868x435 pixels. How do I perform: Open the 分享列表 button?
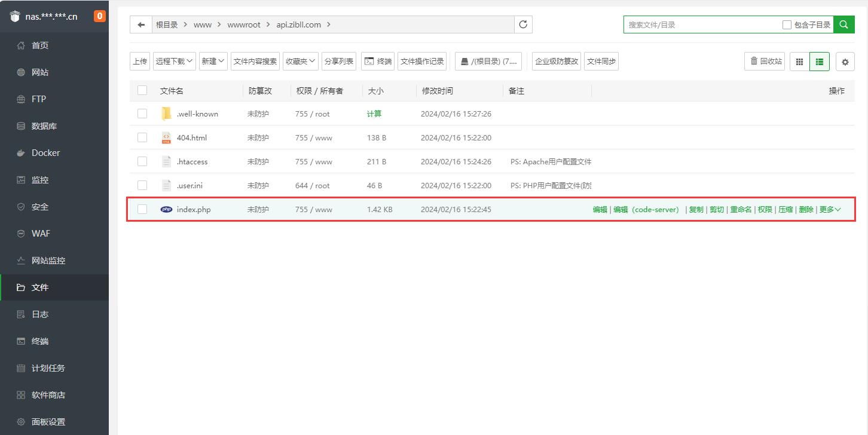[x=338, y=61]
